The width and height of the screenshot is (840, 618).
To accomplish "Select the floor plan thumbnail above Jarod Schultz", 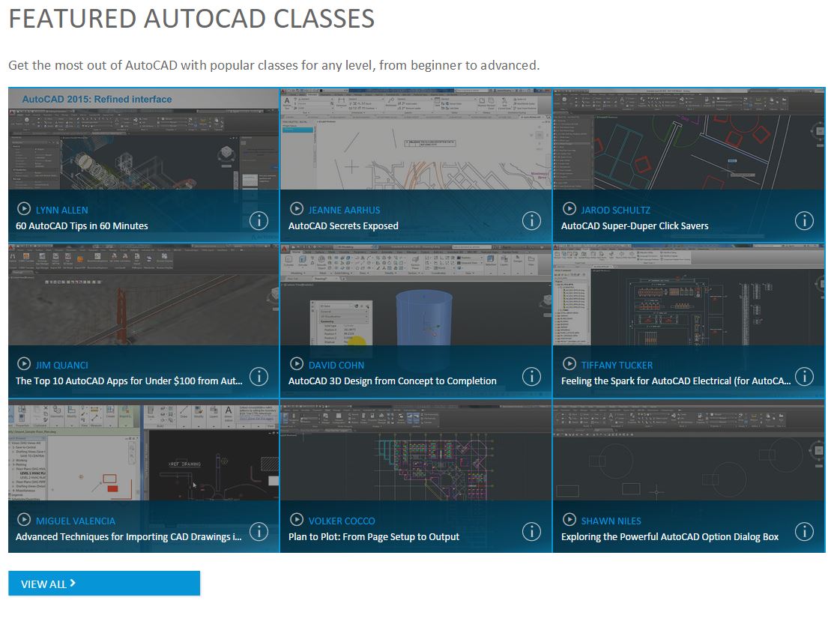I will click(x=689, y=139).
